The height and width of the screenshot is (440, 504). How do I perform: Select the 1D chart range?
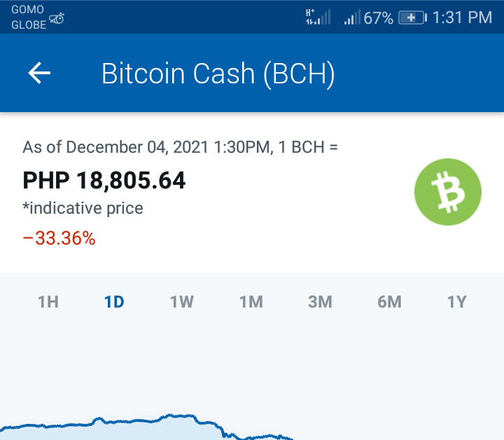click(x=114, y=302)
